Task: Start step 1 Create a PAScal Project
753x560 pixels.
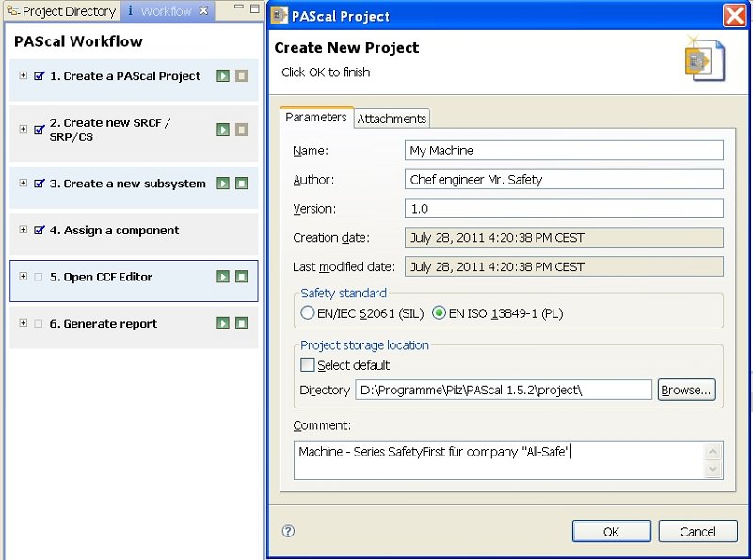Action: [x=223, y=76]
